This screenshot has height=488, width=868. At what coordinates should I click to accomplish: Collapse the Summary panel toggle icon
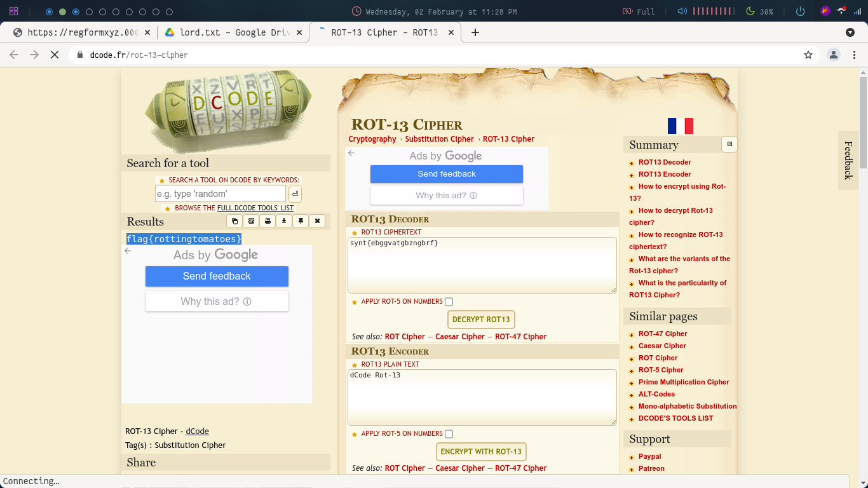point(729,144)
